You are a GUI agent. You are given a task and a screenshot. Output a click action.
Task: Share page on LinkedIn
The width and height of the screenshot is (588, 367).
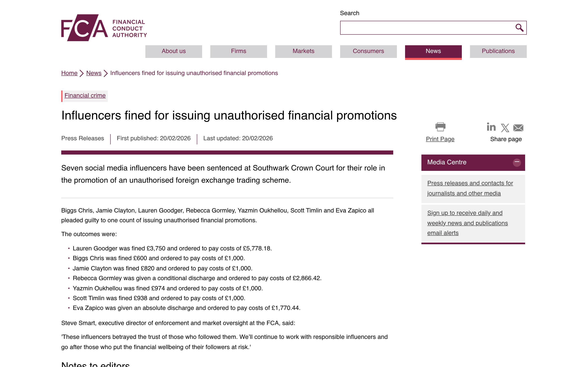[491, 127]
